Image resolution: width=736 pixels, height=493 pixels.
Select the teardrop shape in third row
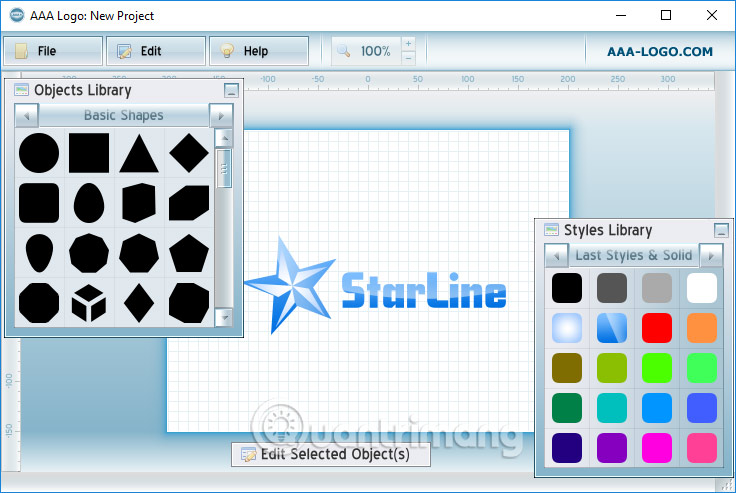tap(39, 253)
